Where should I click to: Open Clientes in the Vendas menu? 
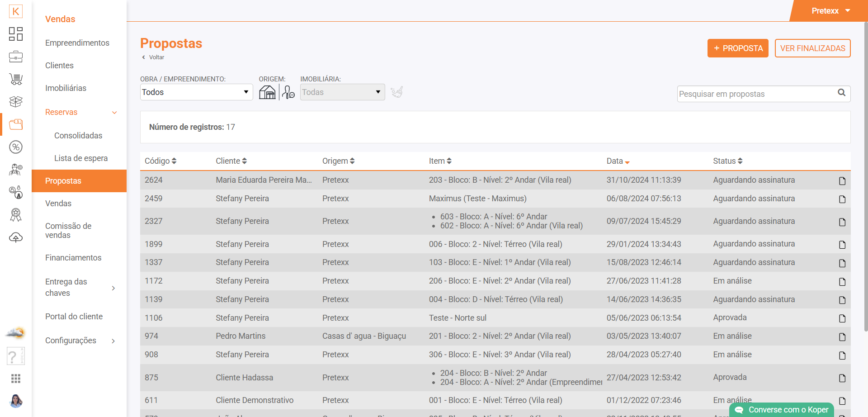pos(59,66)
